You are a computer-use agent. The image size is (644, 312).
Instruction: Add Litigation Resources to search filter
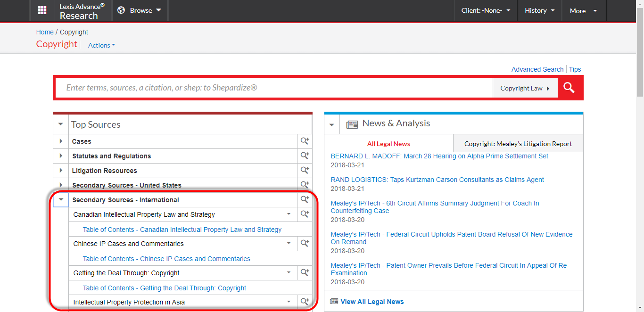pyautogui.click(x=305, y=170)
